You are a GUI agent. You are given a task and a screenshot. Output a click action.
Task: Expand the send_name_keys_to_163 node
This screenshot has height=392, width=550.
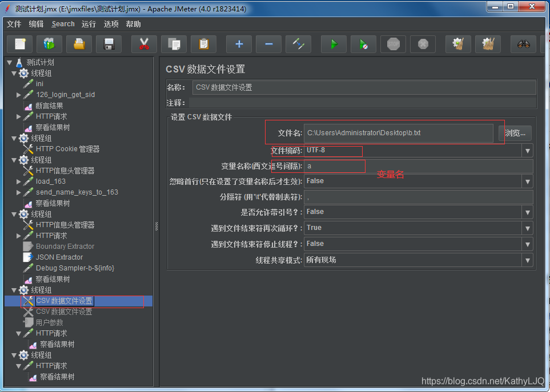point(19,192)
